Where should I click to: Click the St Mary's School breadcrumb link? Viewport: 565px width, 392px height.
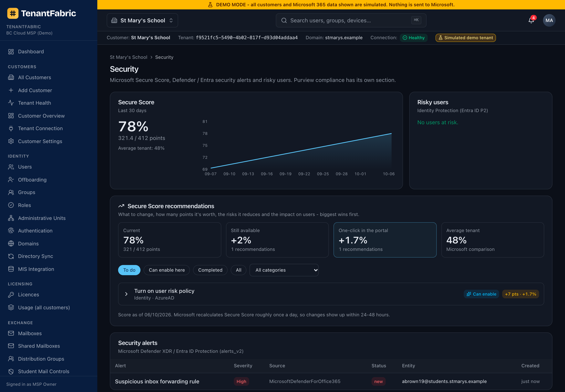pos(128,57)
